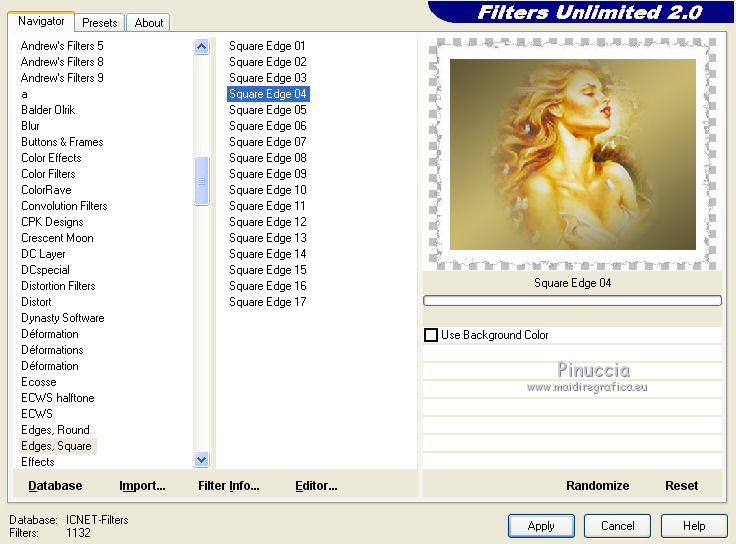Click the Apply button
736x544 pixels.
pos(541,526)
